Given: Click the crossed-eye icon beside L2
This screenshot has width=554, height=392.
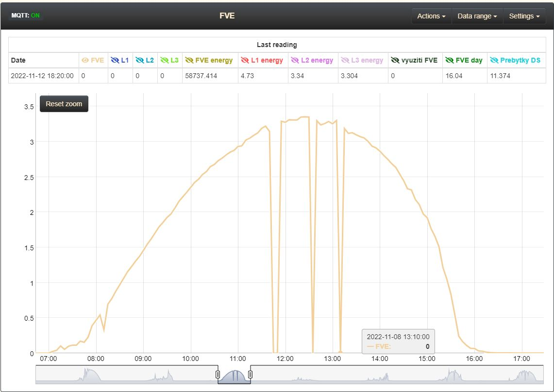Looking at the screenshot, I should point(139,61).
